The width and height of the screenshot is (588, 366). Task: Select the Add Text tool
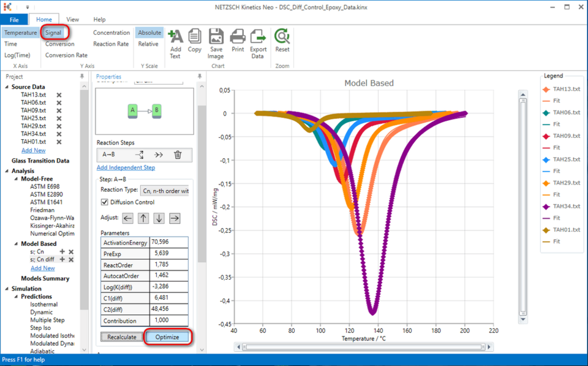coord(175,39)
